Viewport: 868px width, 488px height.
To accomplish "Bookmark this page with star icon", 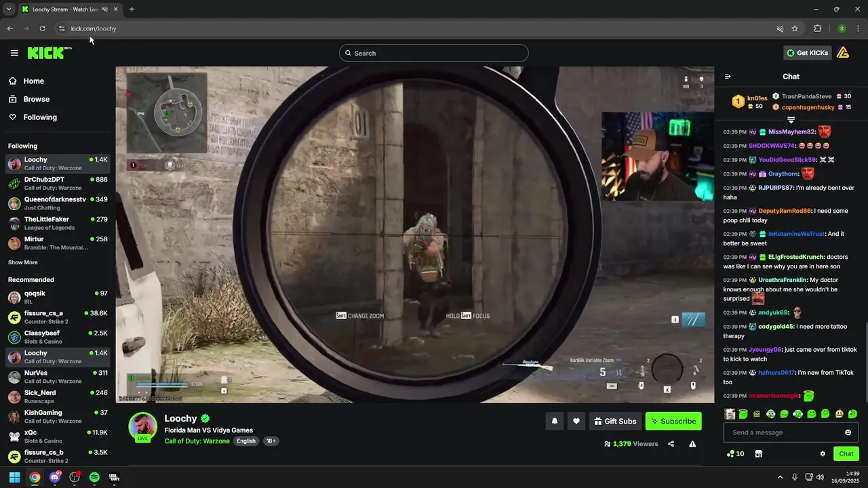I will (x=795, y=28).
